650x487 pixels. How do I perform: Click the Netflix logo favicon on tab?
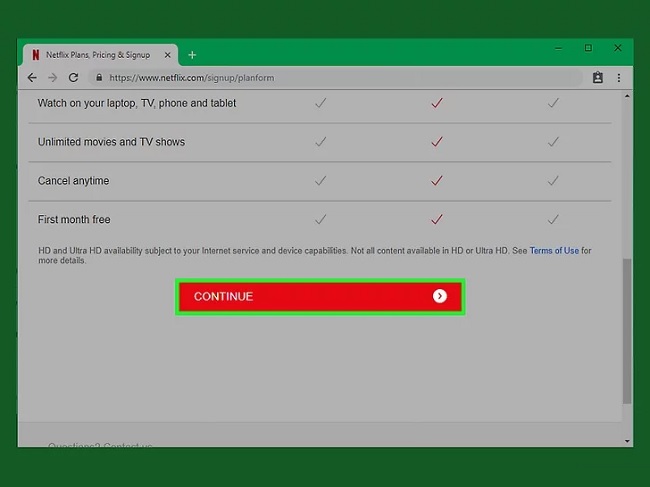pyautogui.click(x=36, y=55)
